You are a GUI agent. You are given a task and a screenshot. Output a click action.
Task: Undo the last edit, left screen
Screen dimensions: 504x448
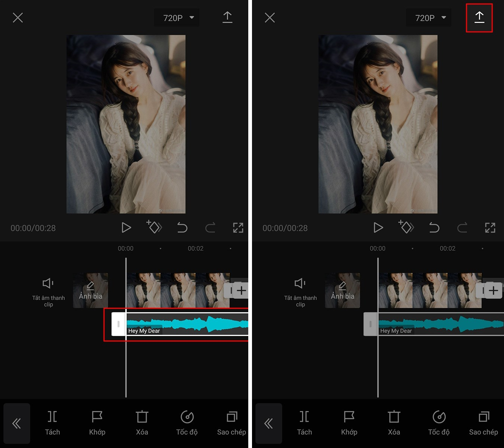tap(182, 227)
